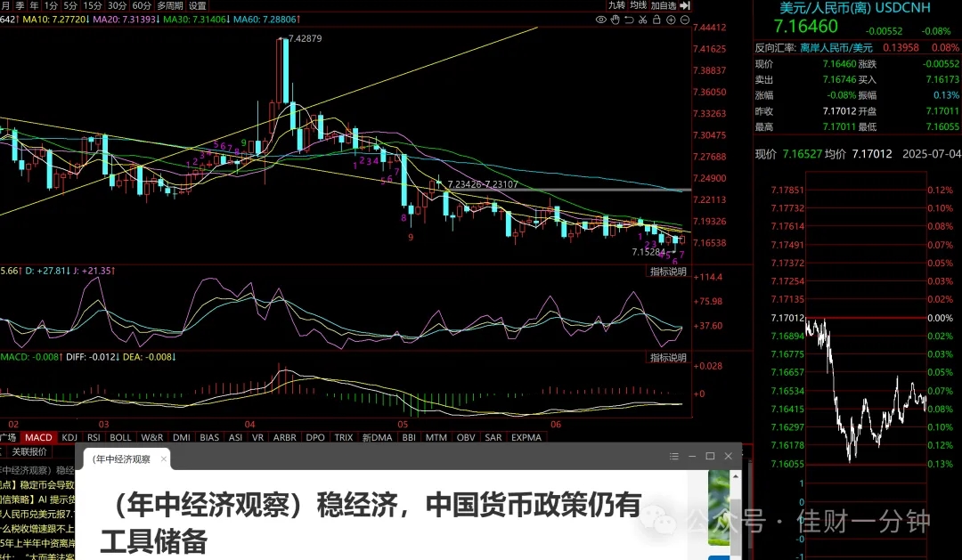Select the KDJ indicator tab
Screen dimensions: 962x560
tap(69, 437)
